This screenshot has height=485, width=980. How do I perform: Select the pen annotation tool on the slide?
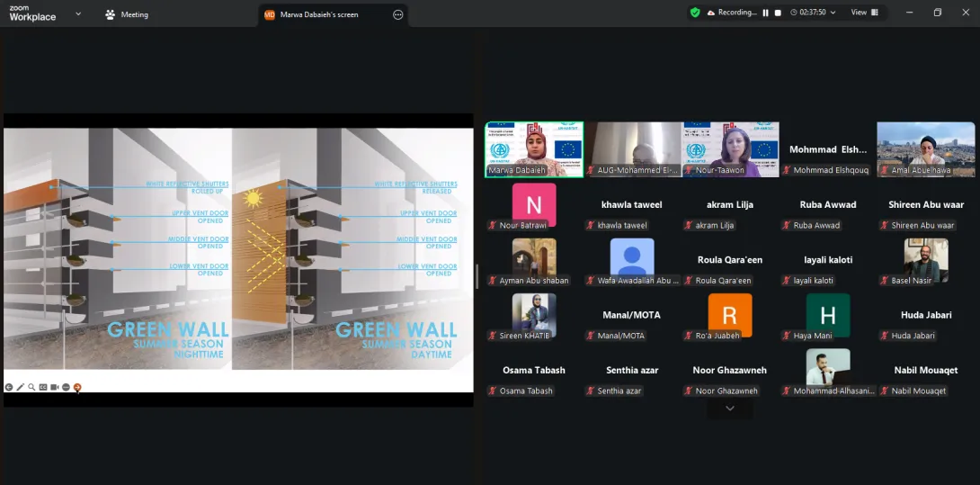click(20, 388)
